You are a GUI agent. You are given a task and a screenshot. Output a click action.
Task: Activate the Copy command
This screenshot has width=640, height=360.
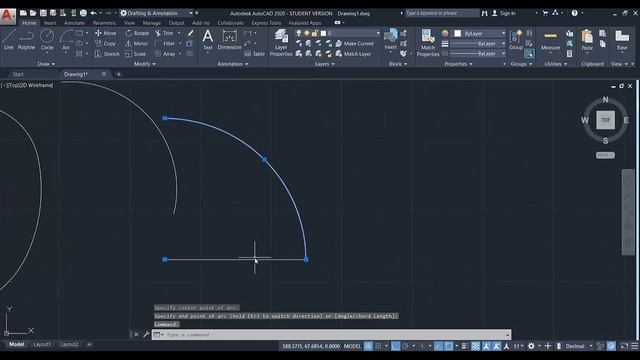click(x=105, y=43)
